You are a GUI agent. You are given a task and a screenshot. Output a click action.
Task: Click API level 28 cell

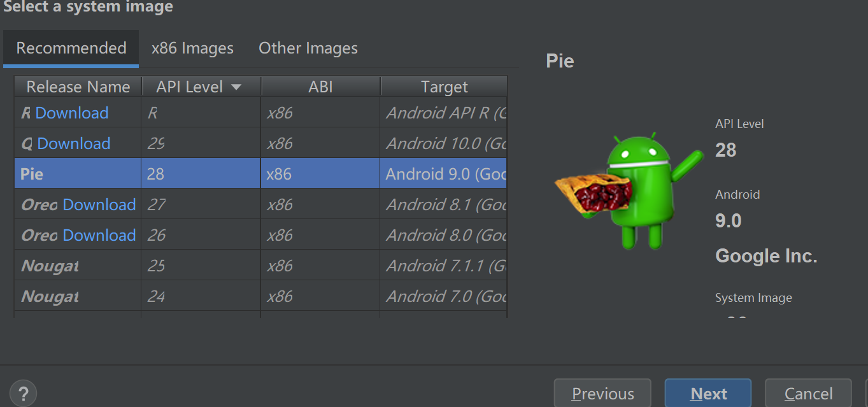[x=201, y=173]
